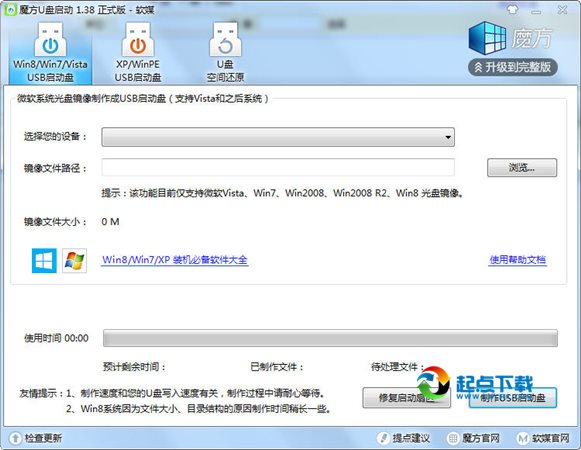Open the 软媒官网 website link
Image resolution: width=581 pixels, height=450 pixels.
(551, 439)
